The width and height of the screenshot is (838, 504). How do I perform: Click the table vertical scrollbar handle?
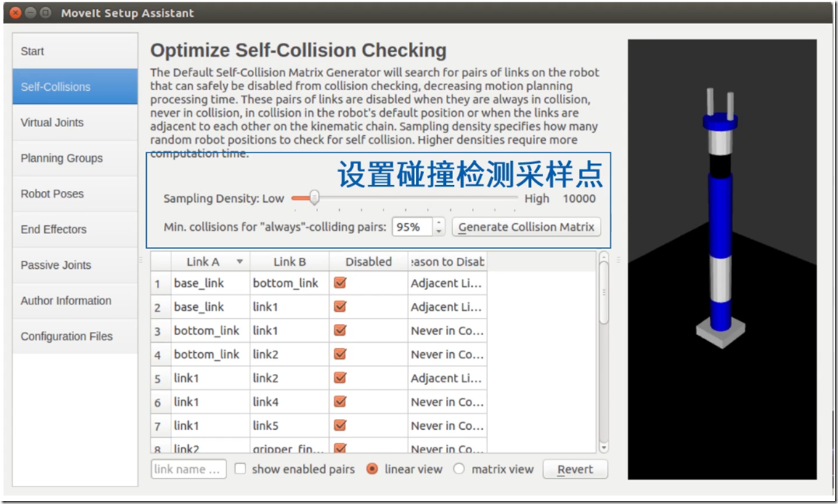[x=604, y=292]
